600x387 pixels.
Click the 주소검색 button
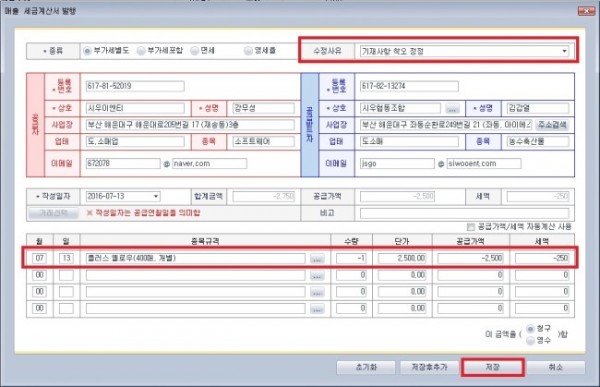point(552,125)
